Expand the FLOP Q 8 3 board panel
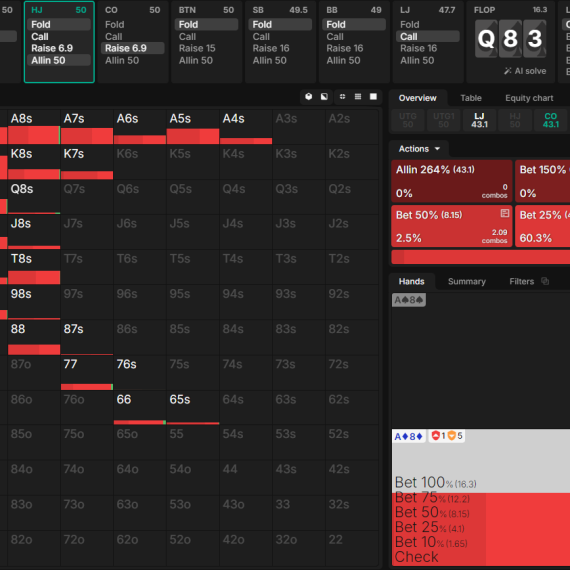 click(510, 42)
